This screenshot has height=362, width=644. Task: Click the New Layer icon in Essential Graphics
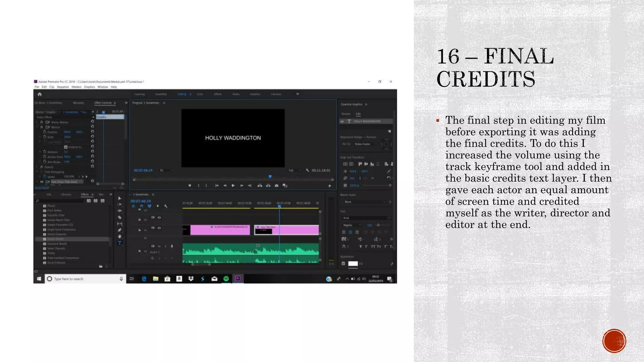pyautogui.click(x=389, y=131)
